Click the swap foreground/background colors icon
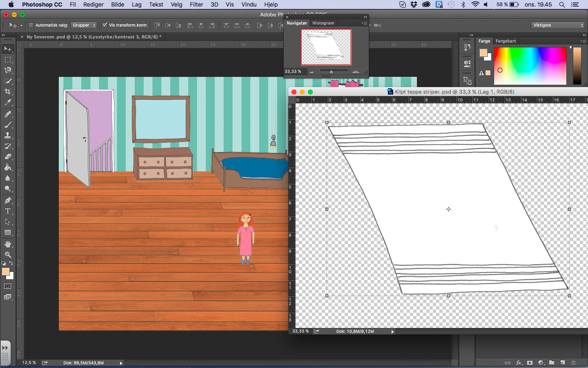The image size is (588, 368). [x=11, y=263]
